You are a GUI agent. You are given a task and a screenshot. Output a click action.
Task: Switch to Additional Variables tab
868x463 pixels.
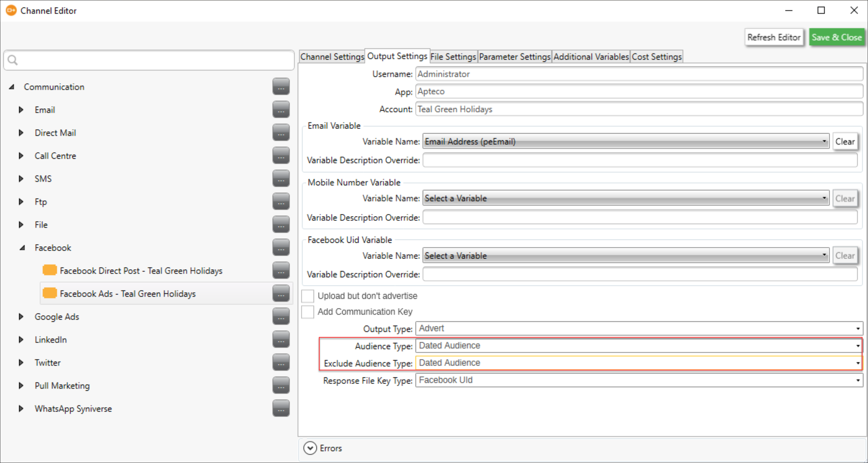pos(591,57)
